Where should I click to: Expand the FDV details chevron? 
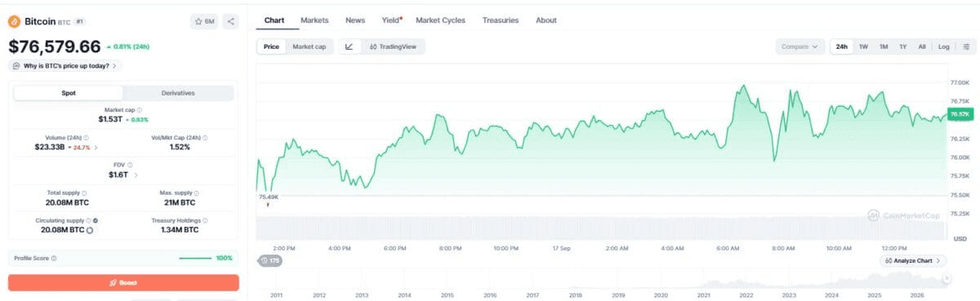click(136, 175)
